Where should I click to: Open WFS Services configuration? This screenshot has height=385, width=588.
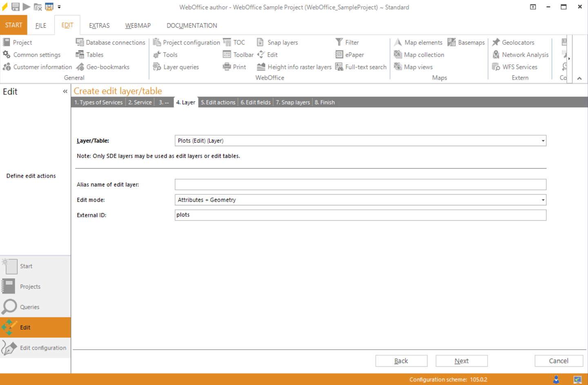pyautogui.click(x=520, y=67)
